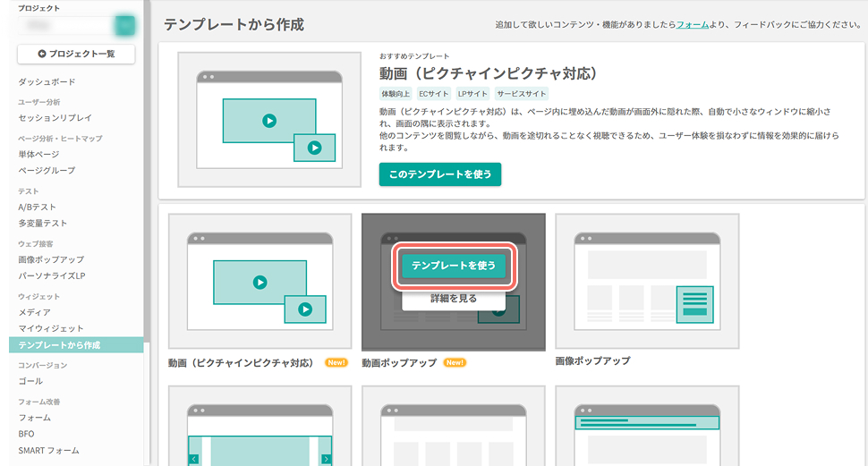
Task: Click New! badge beside 動画ポップアップ
Action: [x=455, y=363]
